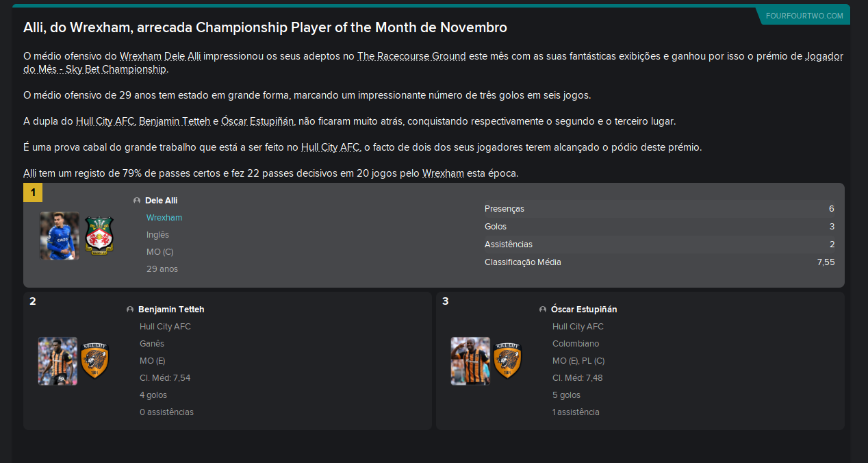Select Óscar Estupiñán name in third-place card
This screenshot has height=463, width=868.
click(x=584, y=310)
